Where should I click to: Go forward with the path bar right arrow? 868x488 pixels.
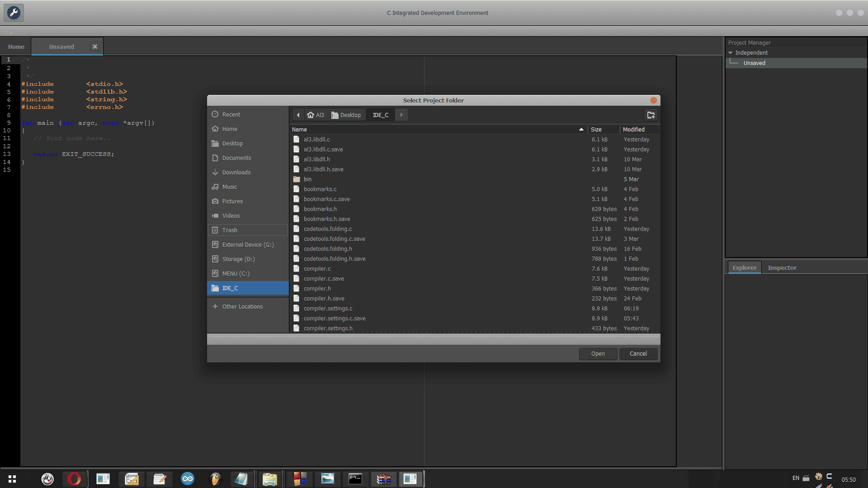pos(401,115)
